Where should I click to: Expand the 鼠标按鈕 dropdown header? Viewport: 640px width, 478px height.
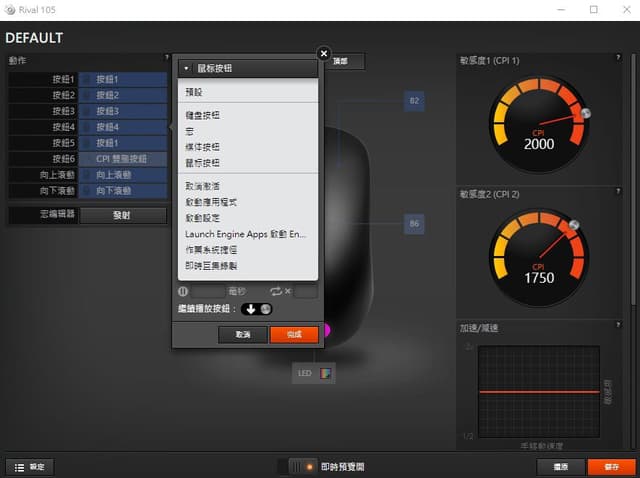pos(248,68)
